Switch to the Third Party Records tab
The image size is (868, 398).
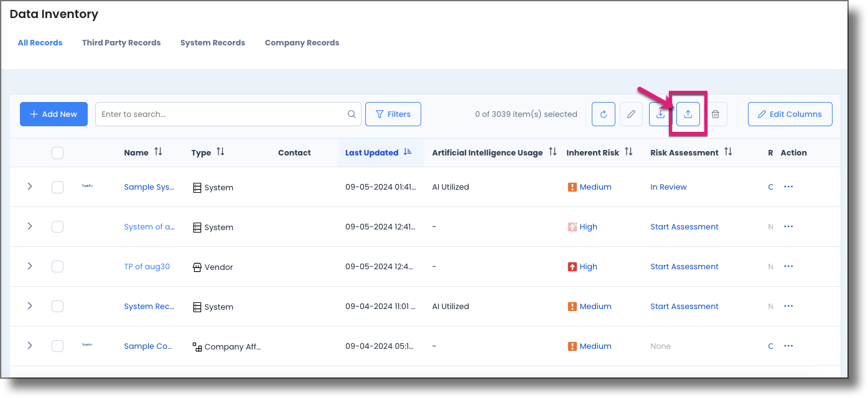pos(121,42)
